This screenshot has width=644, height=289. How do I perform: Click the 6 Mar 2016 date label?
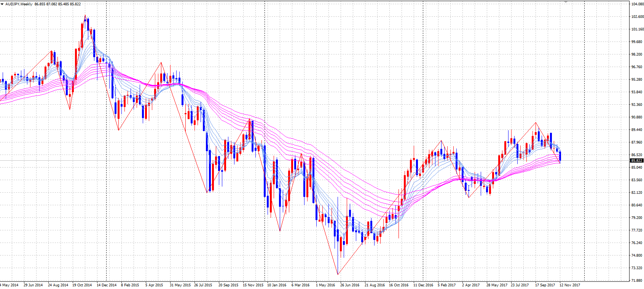coord(301,285)
